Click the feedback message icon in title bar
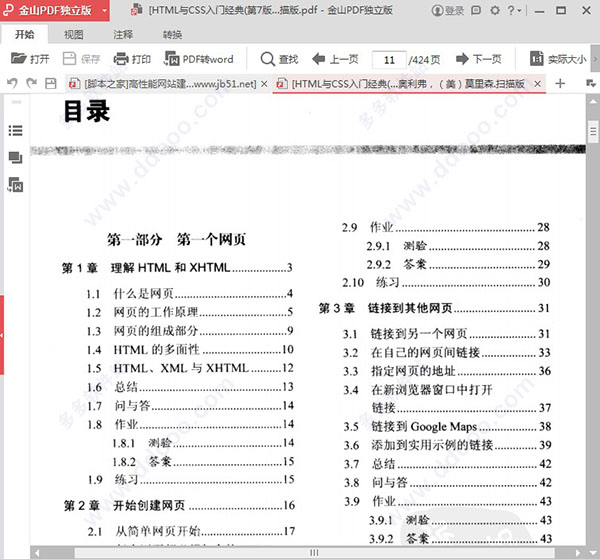Viewport: 600px width, 559px height. 476,10
